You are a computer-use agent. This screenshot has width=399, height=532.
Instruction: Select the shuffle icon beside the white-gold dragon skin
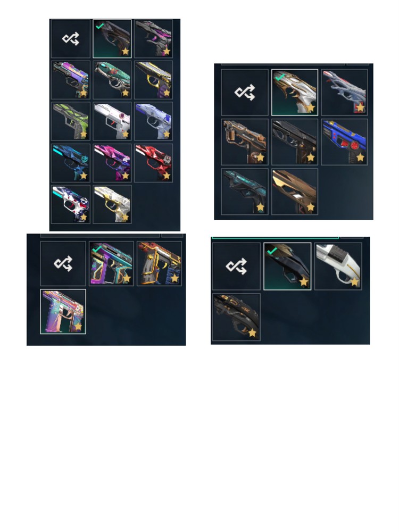[x=245, y=92]
